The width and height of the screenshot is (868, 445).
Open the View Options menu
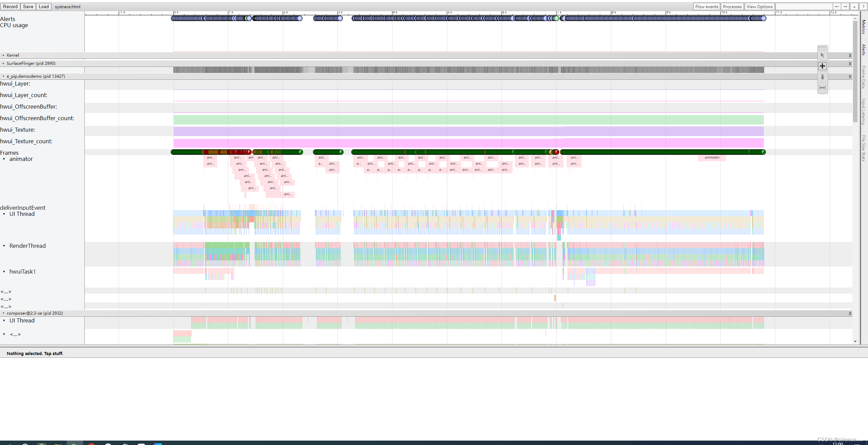[x=759, y=6]
